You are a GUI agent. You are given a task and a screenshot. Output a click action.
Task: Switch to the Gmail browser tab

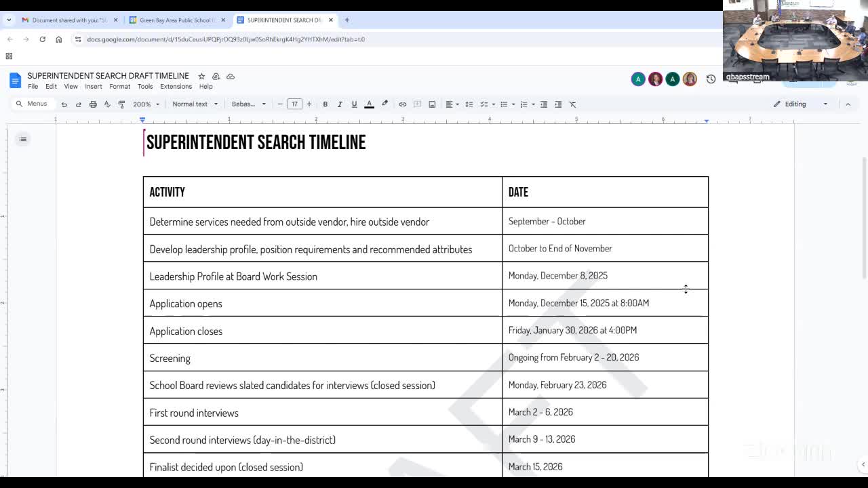pyautogui.click(x=69, y=20)
